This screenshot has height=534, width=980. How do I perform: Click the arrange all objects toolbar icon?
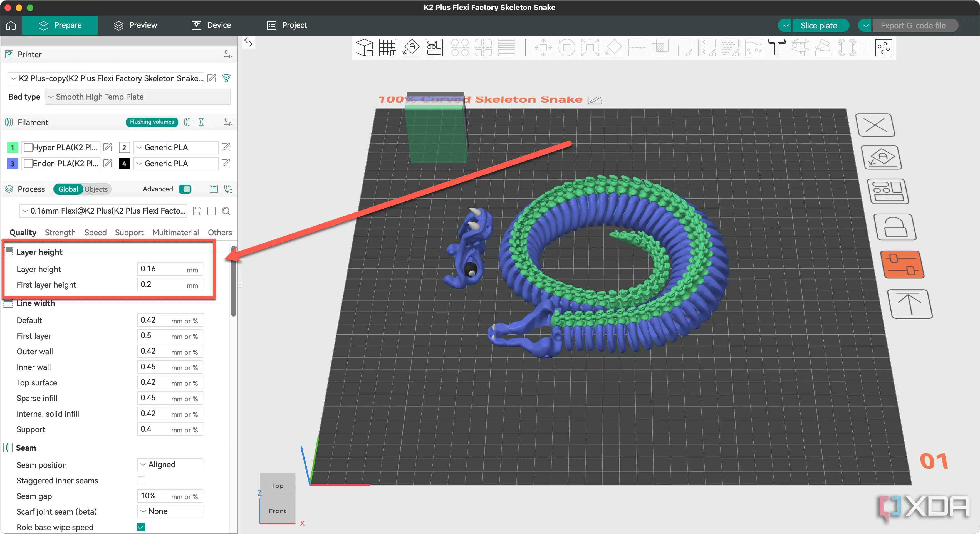pos(434,48)
